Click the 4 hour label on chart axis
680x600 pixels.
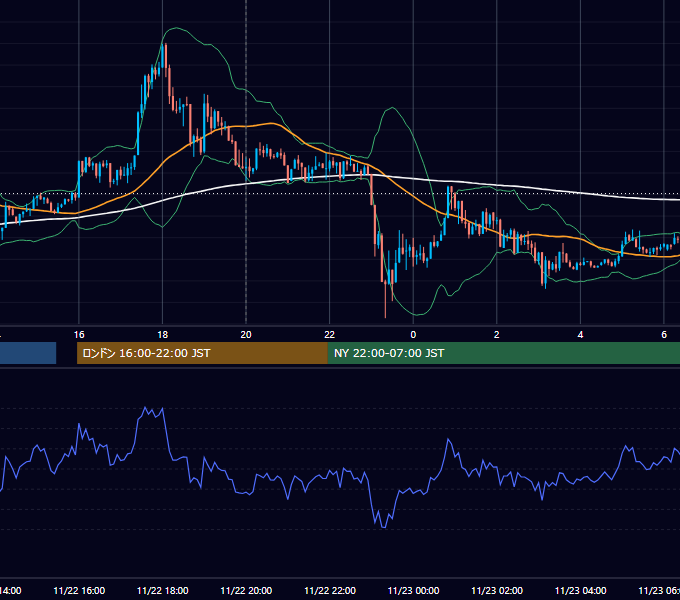(x=580, y=335)
